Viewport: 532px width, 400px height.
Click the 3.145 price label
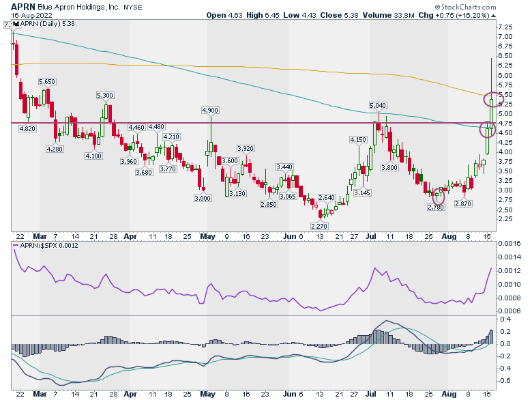pos(362,193)
